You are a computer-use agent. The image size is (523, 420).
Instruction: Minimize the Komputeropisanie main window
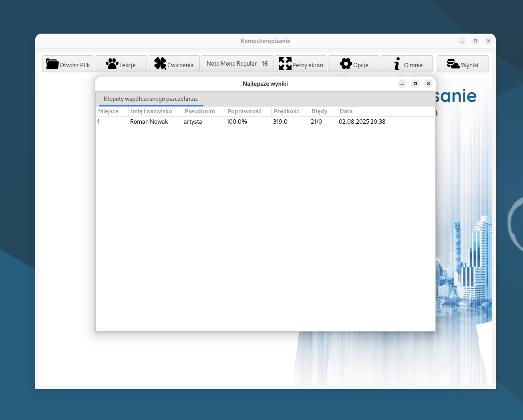[462, 41]
